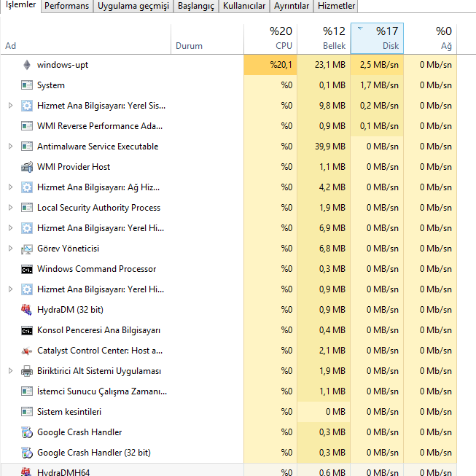Expand the Görev Yöneticisi row
476x476 pixels.
(10, 249)
